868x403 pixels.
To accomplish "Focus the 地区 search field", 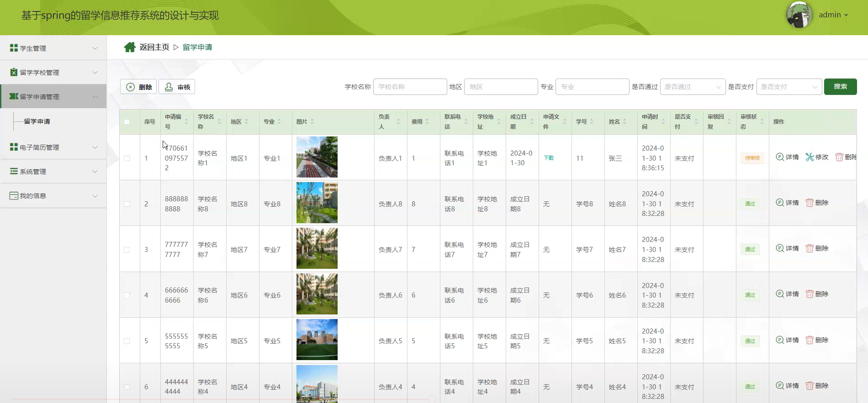I will tap(501, 87).
